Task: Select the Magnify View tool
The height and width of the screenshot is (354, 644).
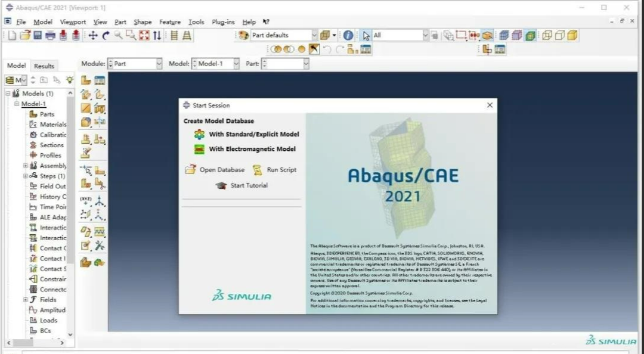Action: [118, 35]
